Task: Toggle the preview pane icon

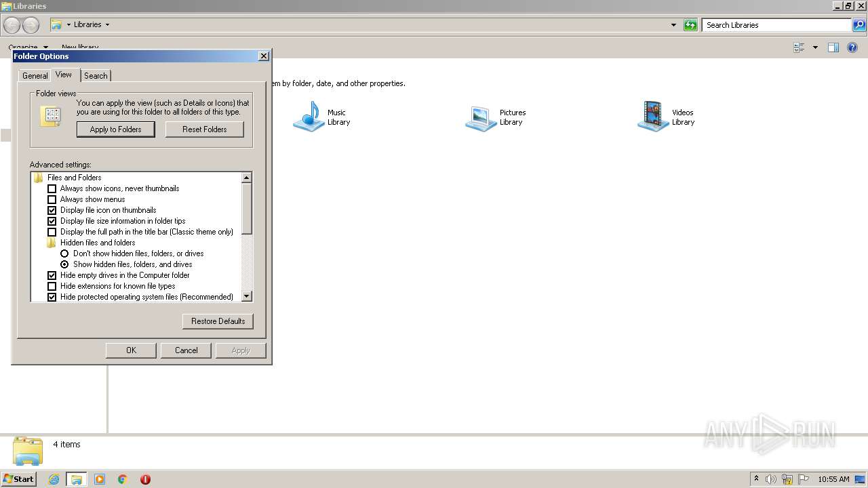Action: point(833,47)
